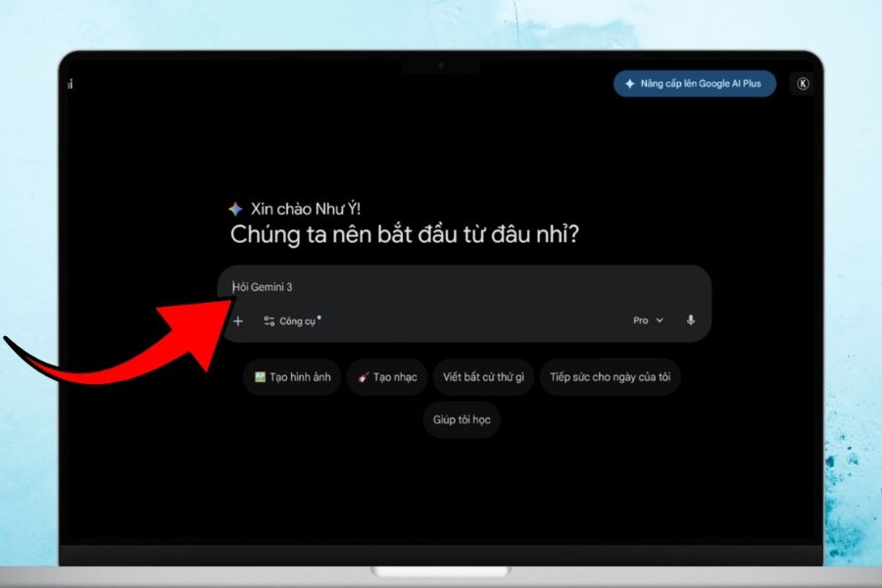Choose the Giúp tôi học chip
882x588 pixels.
point(463,419)
